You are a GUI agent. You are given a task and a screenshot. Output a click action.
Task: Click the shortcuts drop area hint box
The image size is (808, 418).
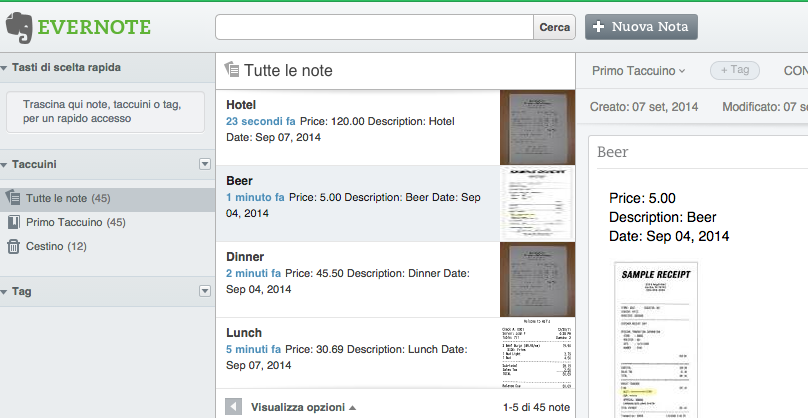[x=105, y=112]
